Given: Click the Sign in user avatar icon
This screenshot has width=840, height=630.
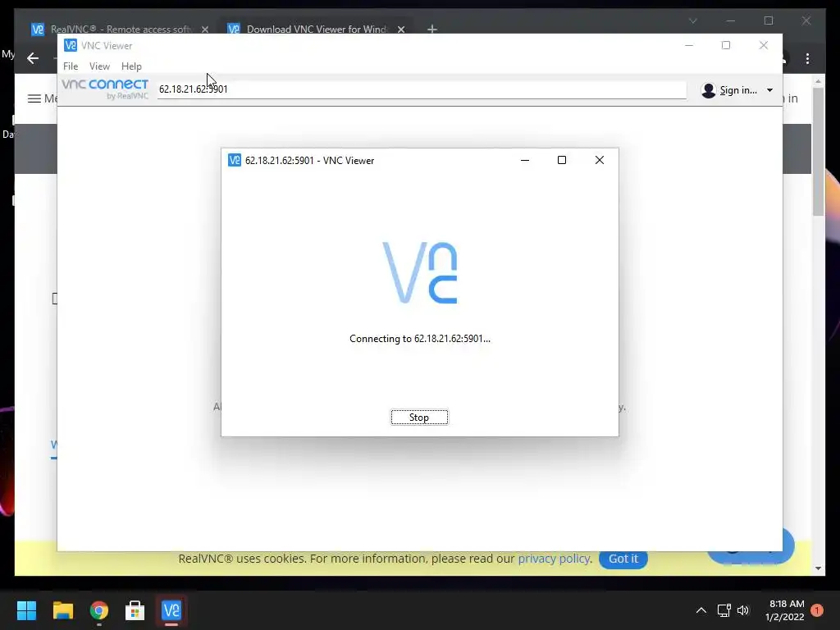Looking at the screenshot, I should click(708, 90).
